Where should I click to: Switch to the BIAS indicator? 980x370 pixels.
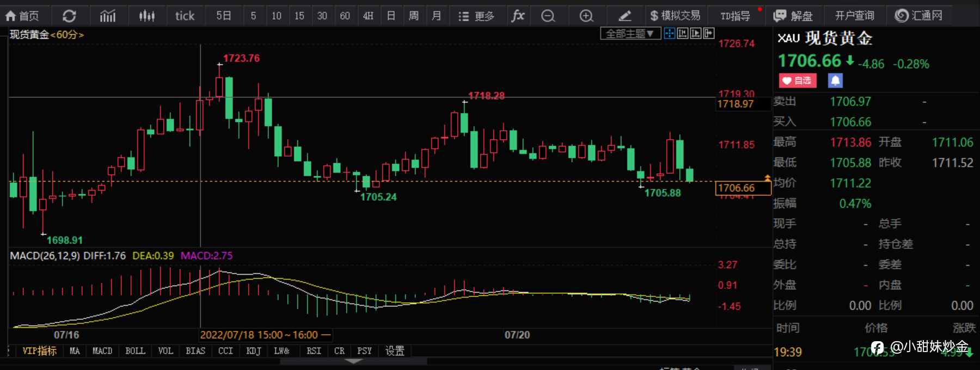(195, 351)
